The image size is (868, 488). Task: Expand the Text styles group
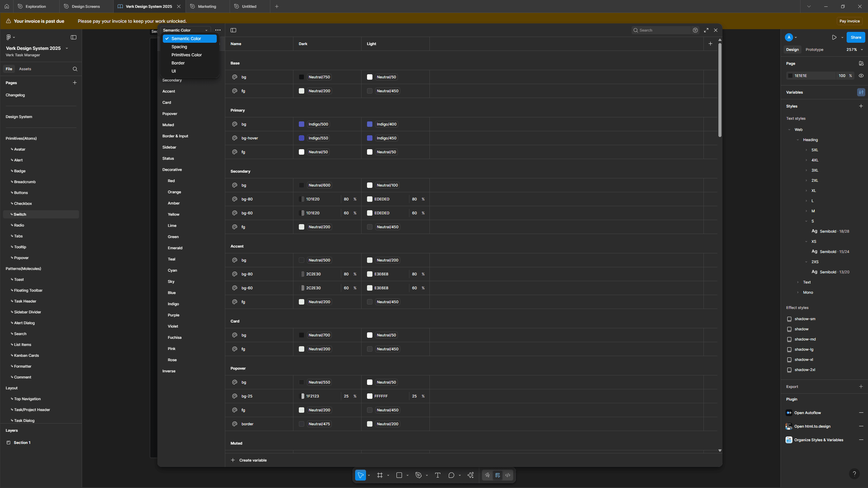click(798, 282)
